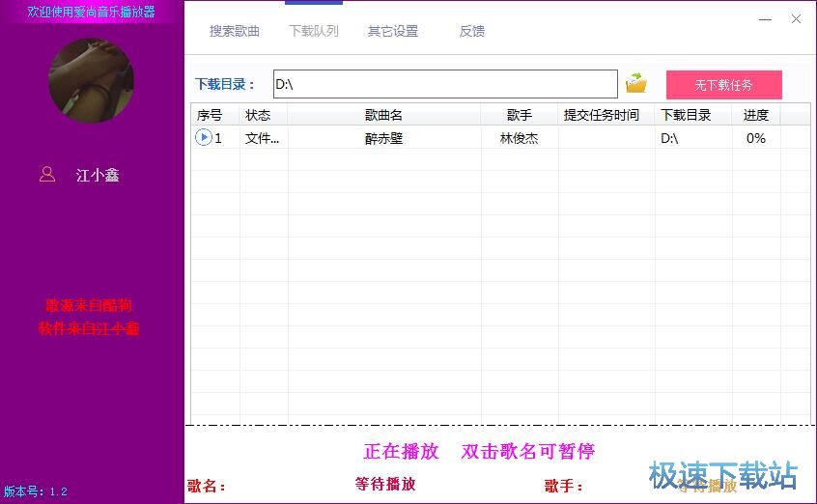Open the folder browse icon
This screenshot has width=817, height=504.
[x=636, y=83]
